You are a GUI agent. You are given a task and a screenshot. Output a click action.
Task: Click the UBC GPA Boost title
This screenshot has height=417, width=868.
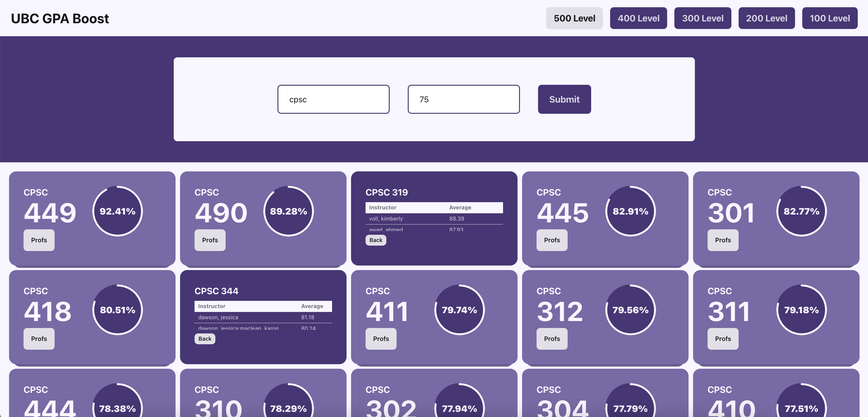[x=60, y=18]
